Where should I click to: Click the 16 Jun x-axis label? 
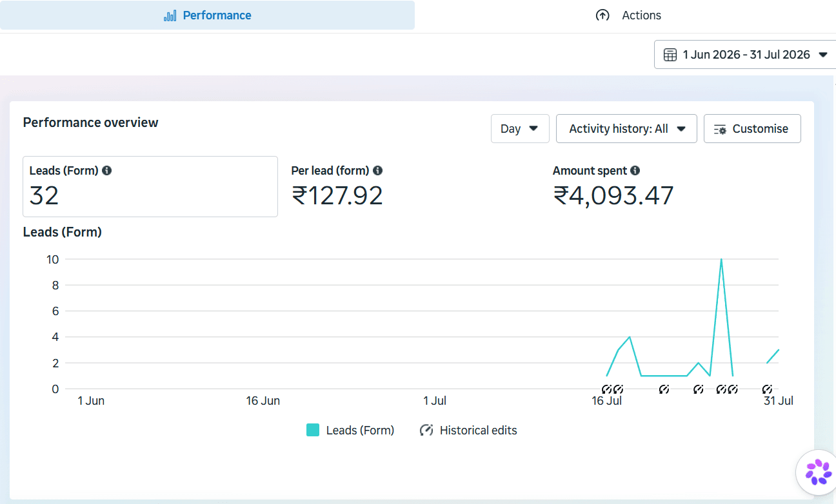[263, 401]
